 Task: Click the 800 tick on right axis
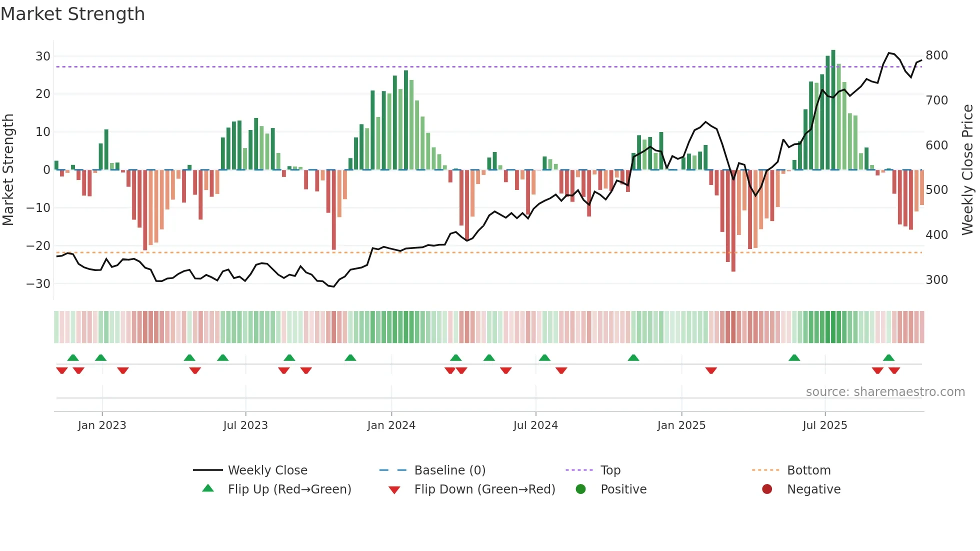pyautogui.click(x=936, y=55)
